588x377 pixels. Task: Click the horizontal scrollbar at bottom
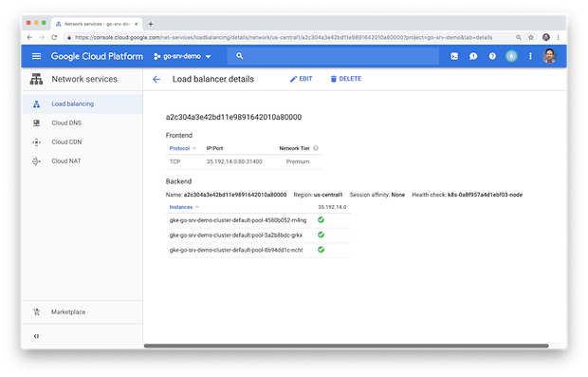click(x=346, y=346)
